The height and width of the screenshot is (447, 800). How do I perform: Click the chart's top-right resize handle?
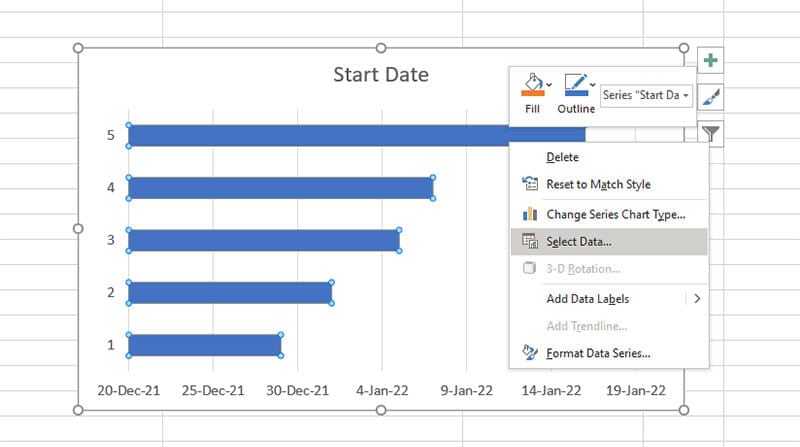[684, 48]
